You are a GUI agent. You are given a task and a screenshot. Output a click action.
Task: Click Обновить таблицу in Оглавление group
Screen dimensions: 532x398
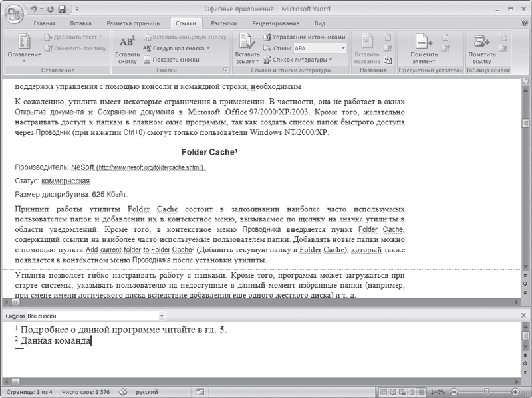coord(75,48)
